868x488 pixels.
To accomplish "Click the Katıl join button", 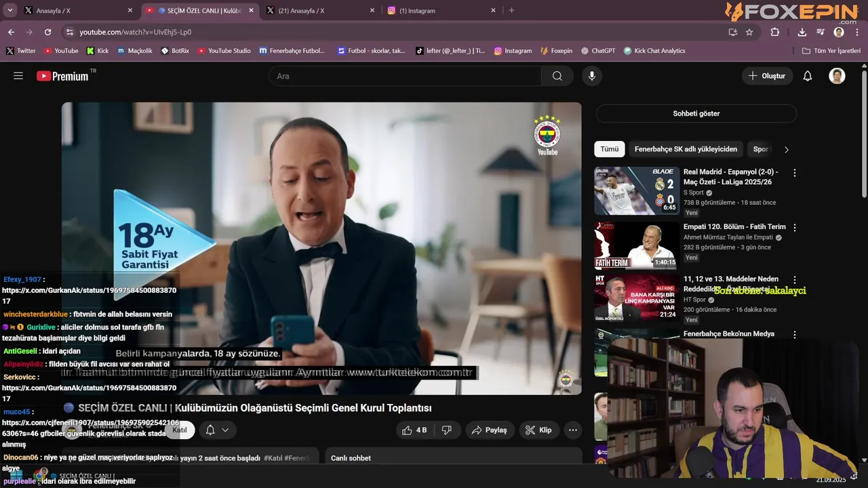I will pyautogui.click(x=179, y=430).
